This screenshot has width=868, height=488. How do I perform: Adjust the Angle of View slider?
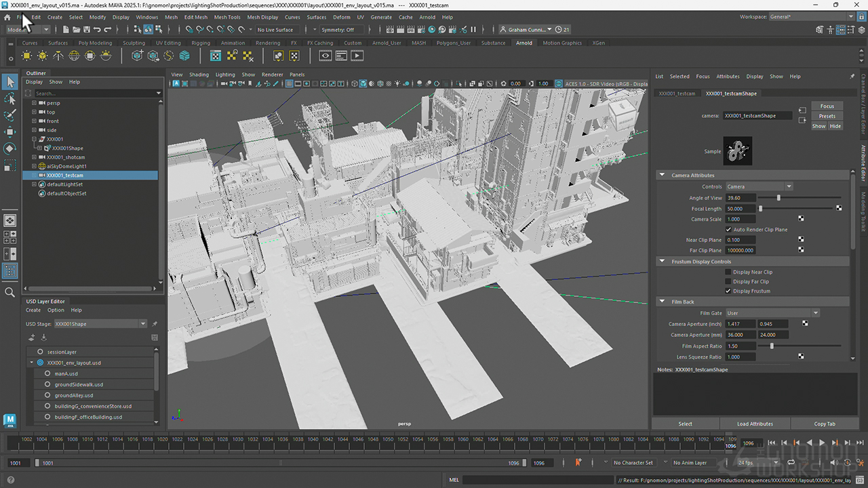tap(778, 198)
